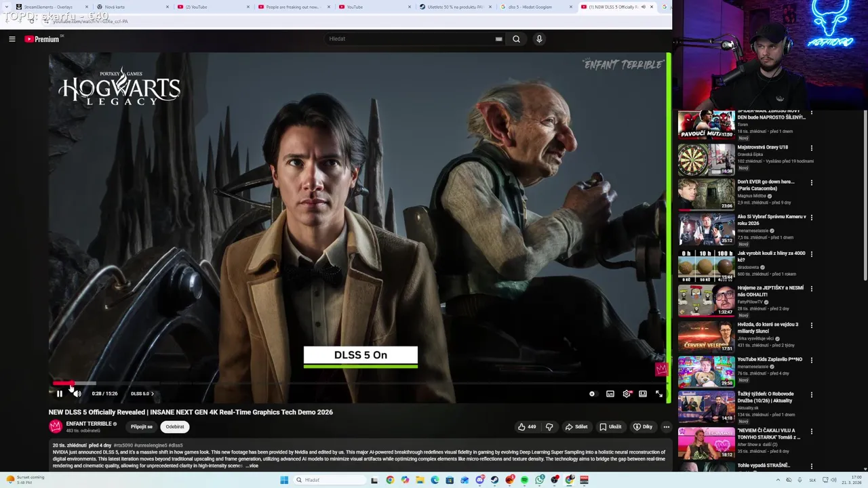Screen dimensions: 868x488
Task: Click the taskbar Hľadať search box
Action: [x=329, y=480]
